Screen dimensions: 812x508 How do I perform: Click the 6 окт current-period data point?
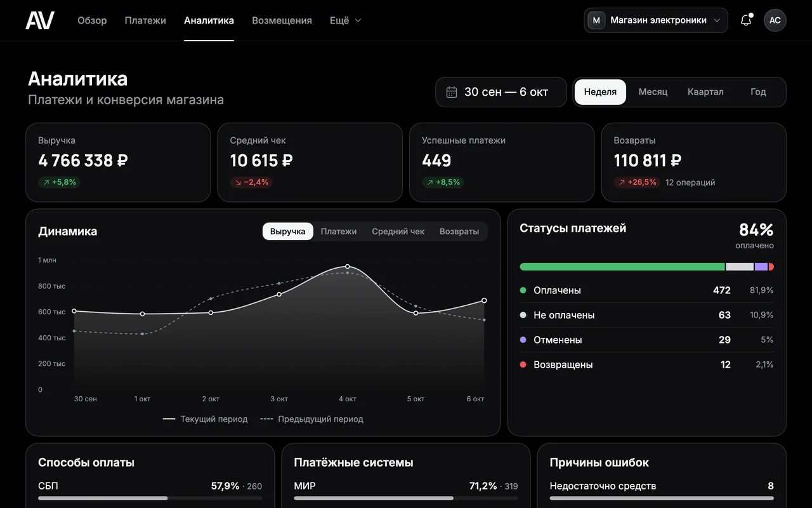[484, 300]
